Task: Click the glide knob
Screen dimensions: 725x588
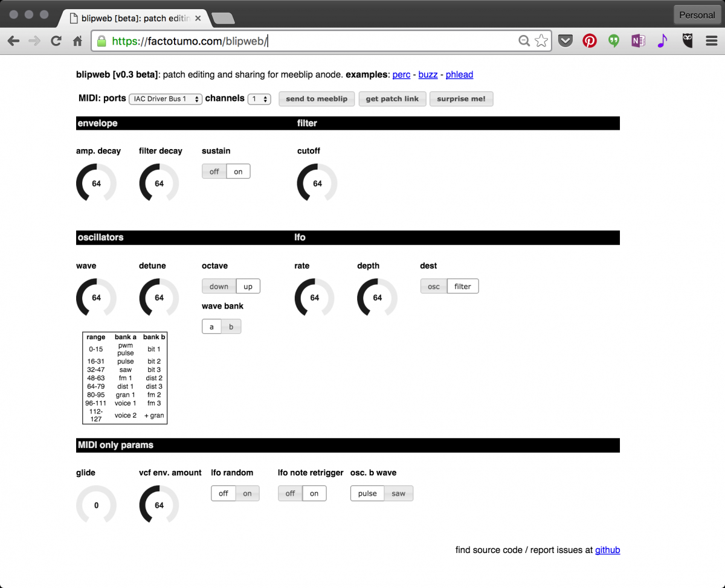Action: (x=96, y=505)
